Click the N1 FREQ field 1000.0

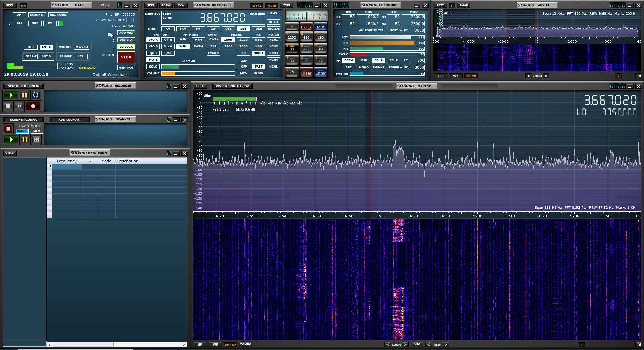point(368,17)
